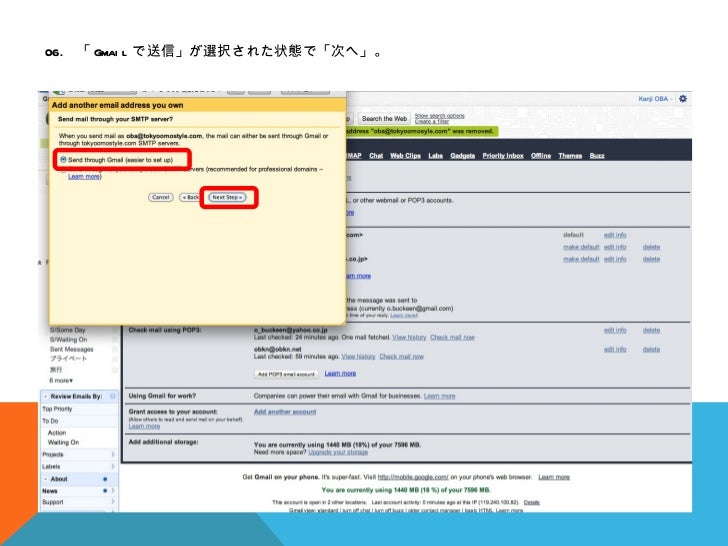Check mail now for o_buckeen@yahoo.co.jp

tap(452, 337)
